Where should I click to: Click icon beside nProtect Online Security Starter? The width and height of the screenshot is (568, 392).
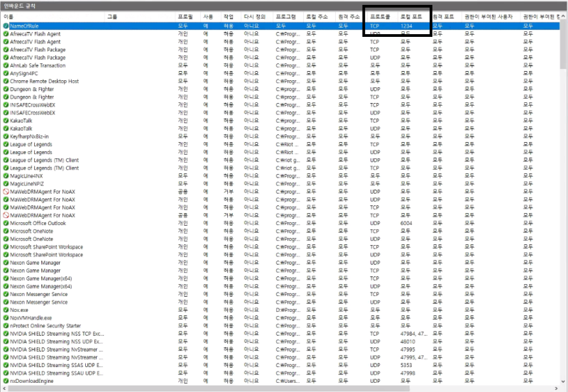pos(6,326)
